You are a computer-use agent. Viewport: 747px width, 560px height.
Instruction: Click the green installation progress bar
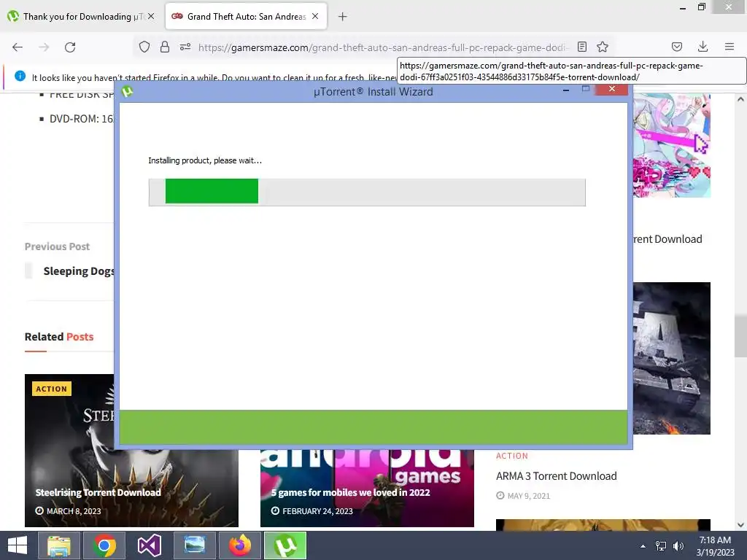(x=367, y=192)
